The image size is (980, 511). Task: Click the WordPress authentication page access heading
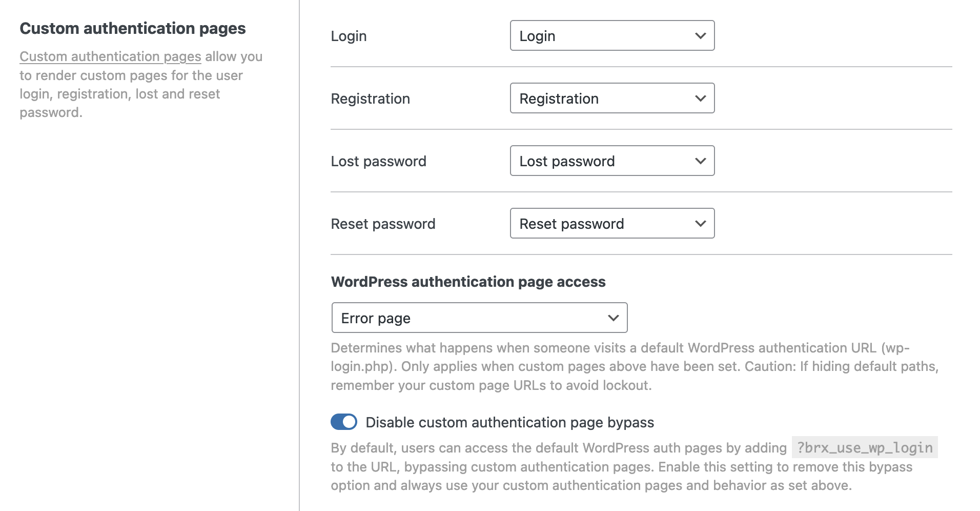point(468,281)
